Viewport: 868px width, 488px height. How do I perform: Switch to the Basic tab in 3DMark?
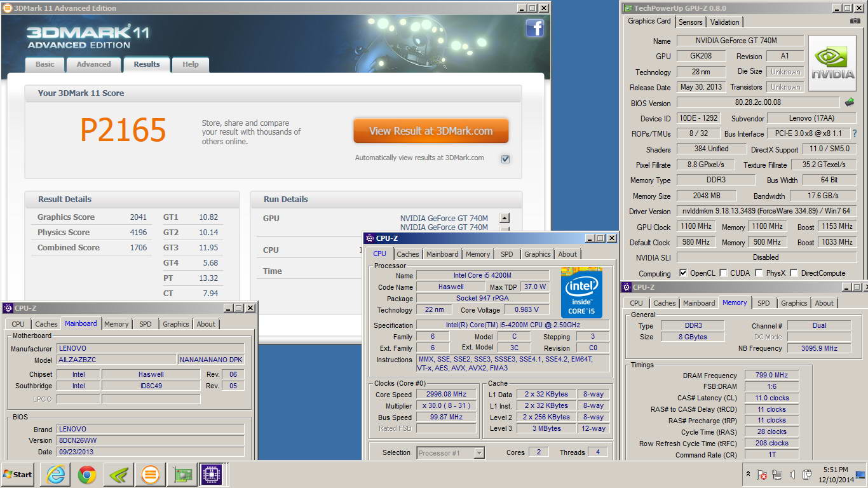click(x=45, y=64)
